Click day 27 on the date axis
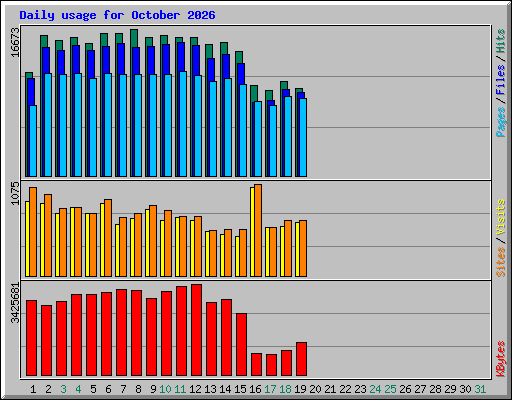Image resolution: width=512 pixels, height=400 pixels. point(420,389)
